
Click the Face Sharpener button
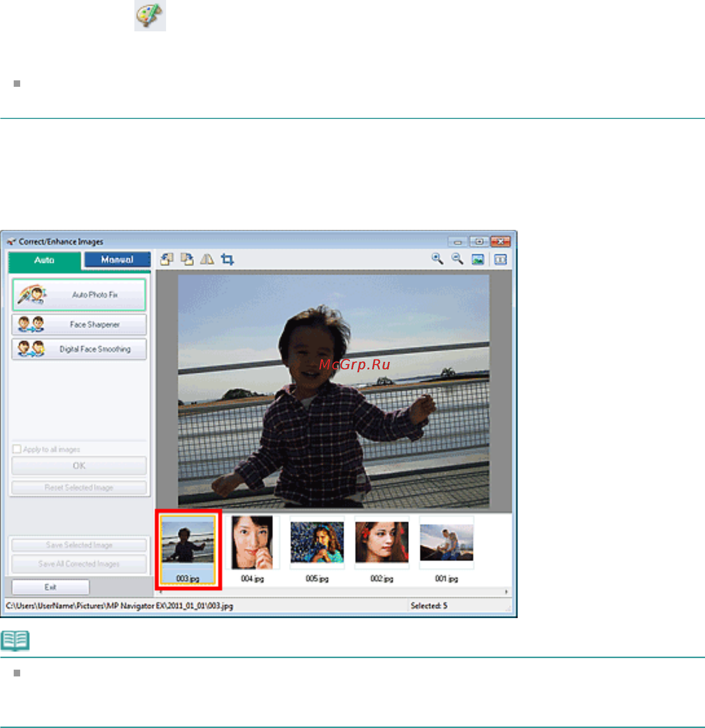click(79, 325)
